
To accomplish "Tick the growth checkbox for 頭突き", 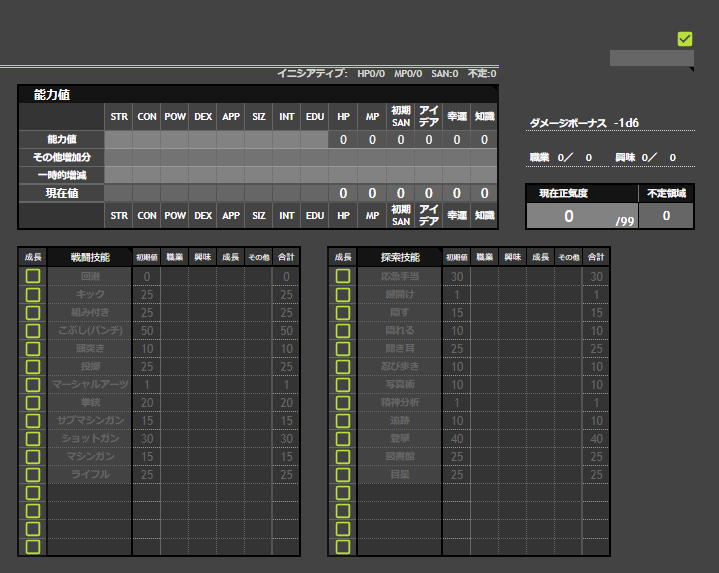I will 33,348.
